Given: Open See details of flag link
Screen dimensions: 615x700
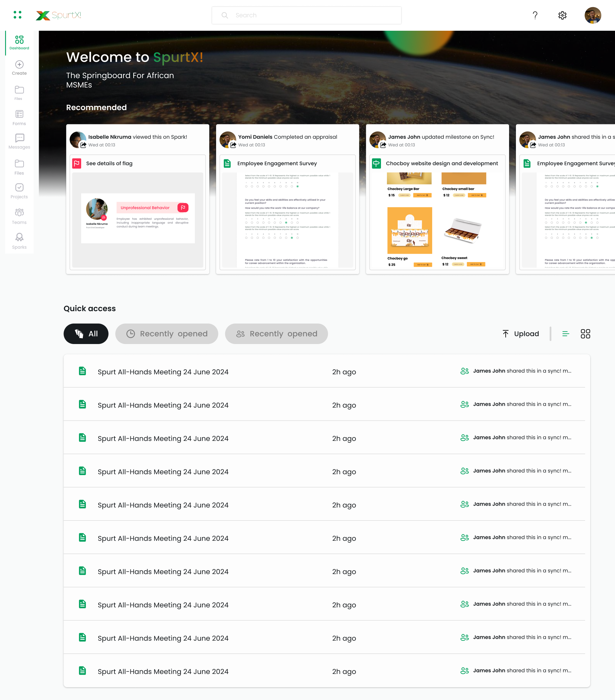Looking at the screenshot, I should (x=109, y=163).
